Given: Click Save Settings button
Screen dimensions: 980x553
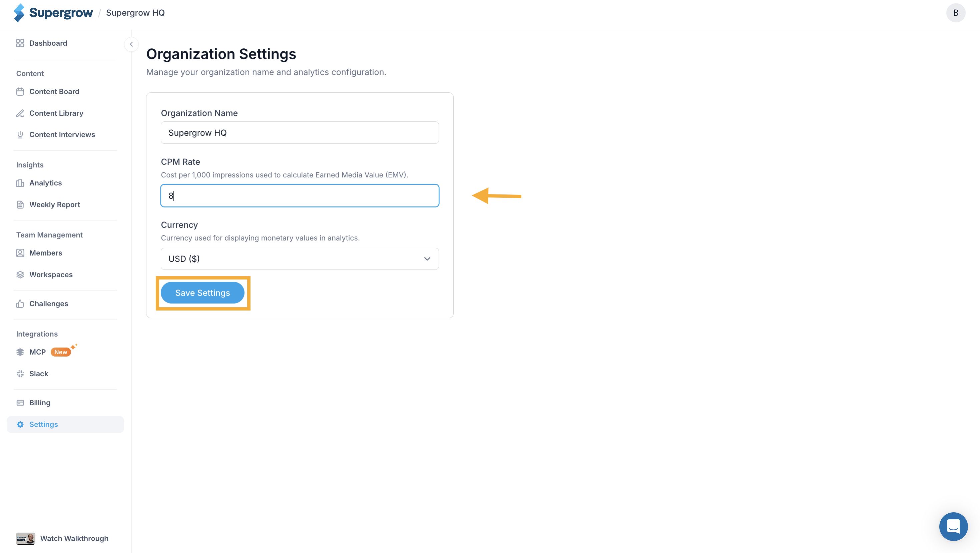Looking at the screenshot, I should pos(202,293).
